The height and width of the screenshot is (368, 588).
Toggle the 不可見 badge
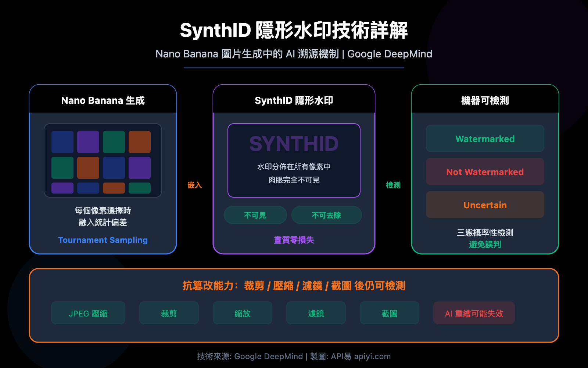[255, 215]
